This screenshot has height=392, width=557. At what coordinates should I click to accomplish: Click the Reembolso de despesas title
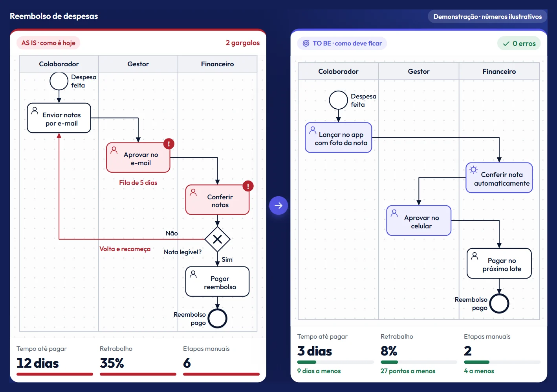[x=54, y=16]
